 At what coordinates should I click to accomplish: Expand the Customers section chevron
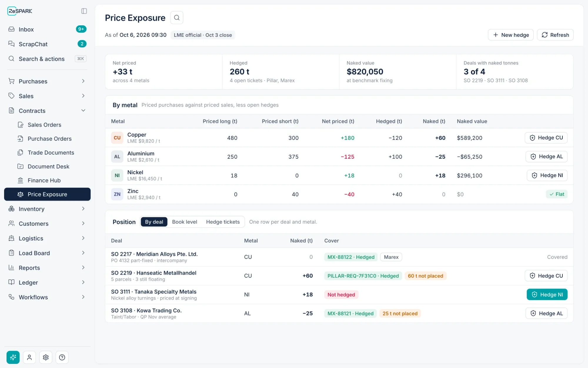click(x=83, y=223)
